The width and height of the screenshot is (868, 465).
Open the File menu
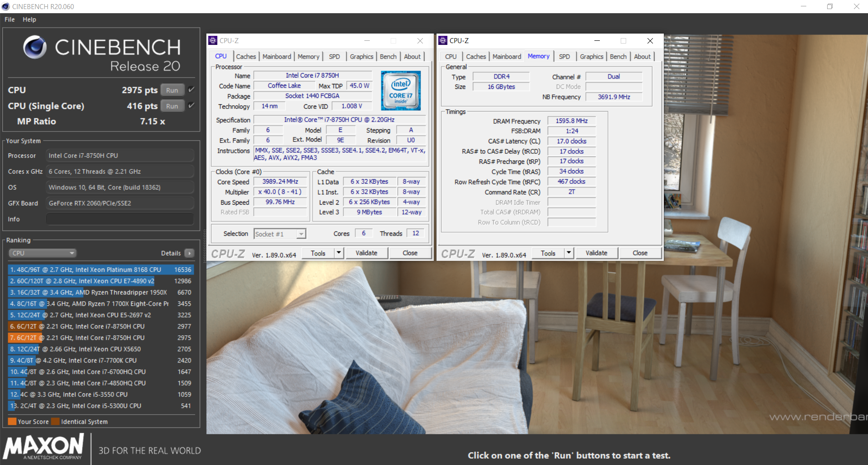coord(10,20)
